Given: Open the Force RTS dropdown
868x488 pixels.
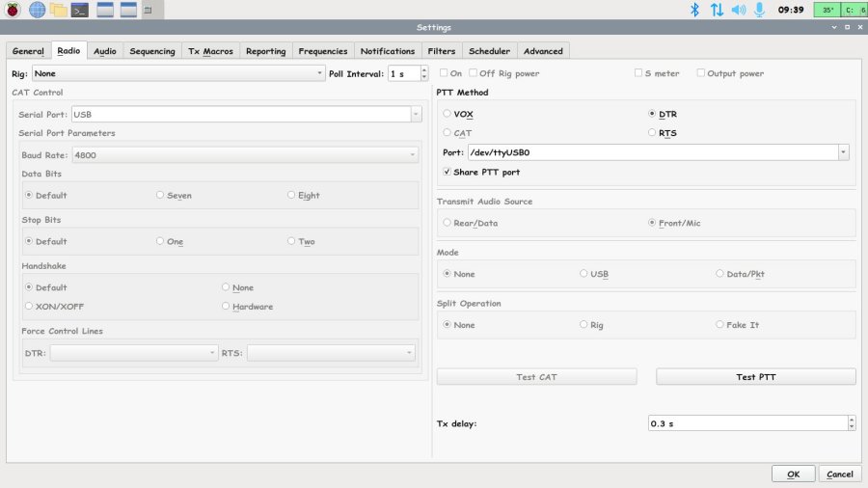Looking at the screenshot, I should [331, 352].
